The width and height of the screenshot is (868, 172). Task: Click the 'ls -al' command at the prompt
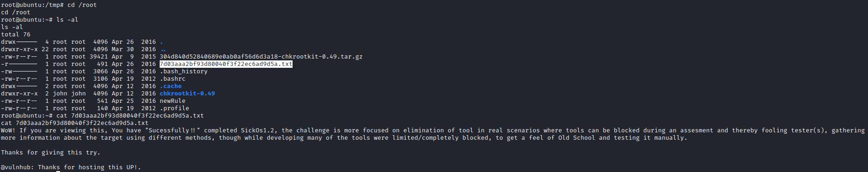pos(67,20)
